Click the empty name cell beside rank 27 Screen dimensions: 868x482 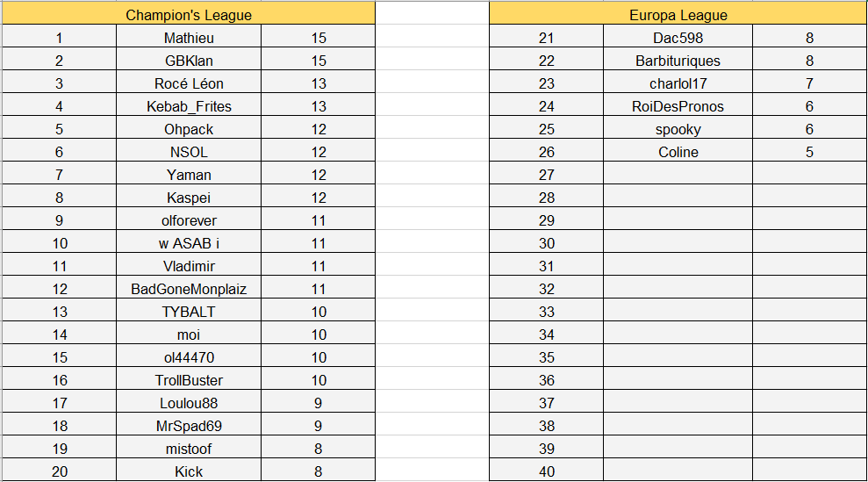click(678, 175)
